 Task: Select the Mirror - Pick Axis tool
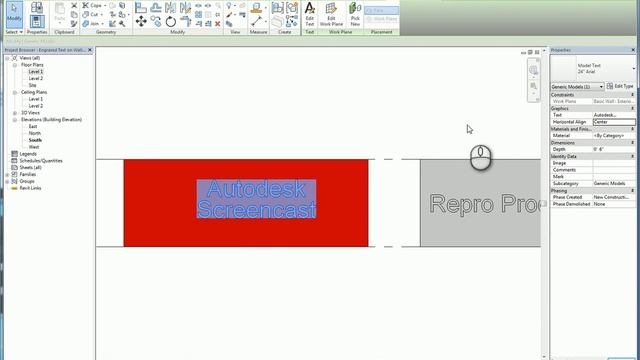coord(171,7)
